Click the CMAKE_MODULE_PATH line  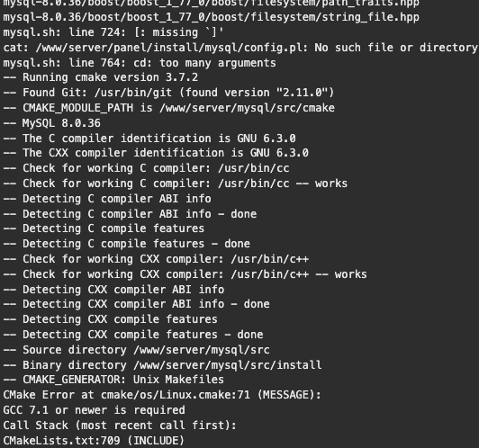pos(168,108)
